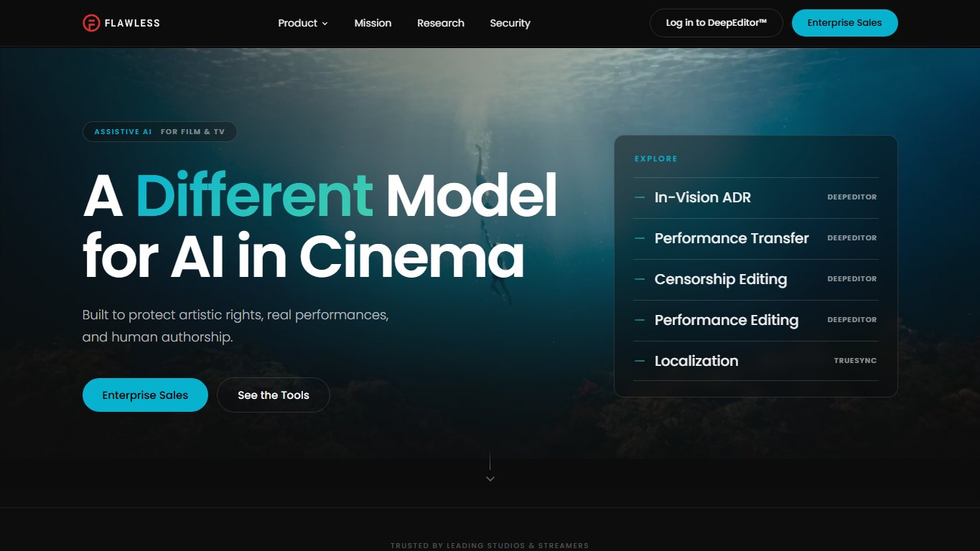Viewport: 980px width, 551px height.
Task: Click the Assistive AI for Film & TV badge
Action: [x=160, y=132]
